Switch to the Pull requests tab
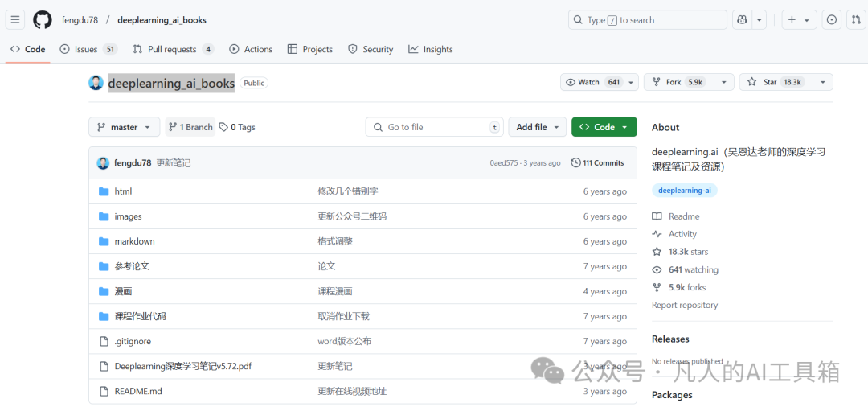The height and width of the screenshot is (407, 868). (174, 49)
